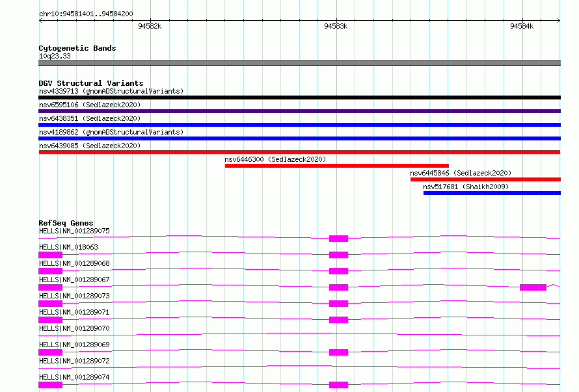Select the red nsv6445846 variant bar
The image size is (579, 392).
click(x=485, y=179)
